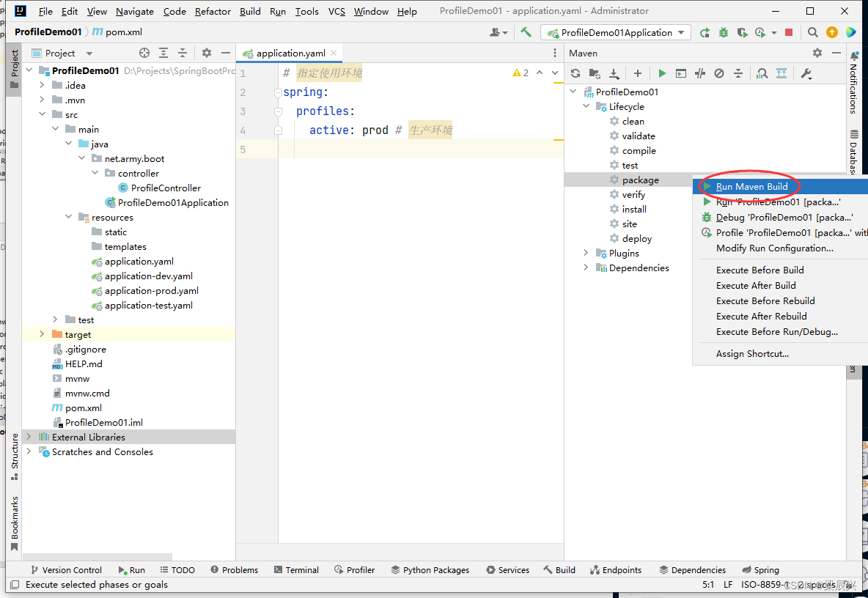Expand all in the Project panel
This screenshot has height=598, width=868.
pyautogui.click(x=163, y=53)
